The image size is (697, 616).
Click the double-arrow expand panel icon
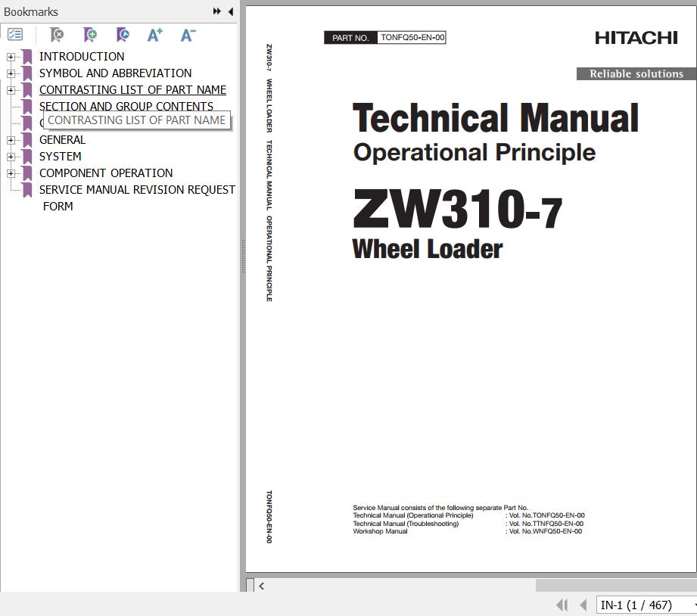(217, 11)
